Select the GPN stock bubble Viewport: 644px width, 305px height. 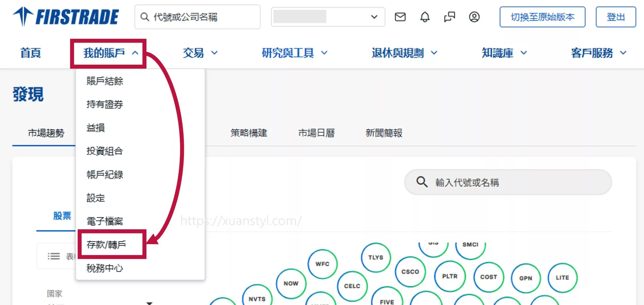[x=526, y=278]
